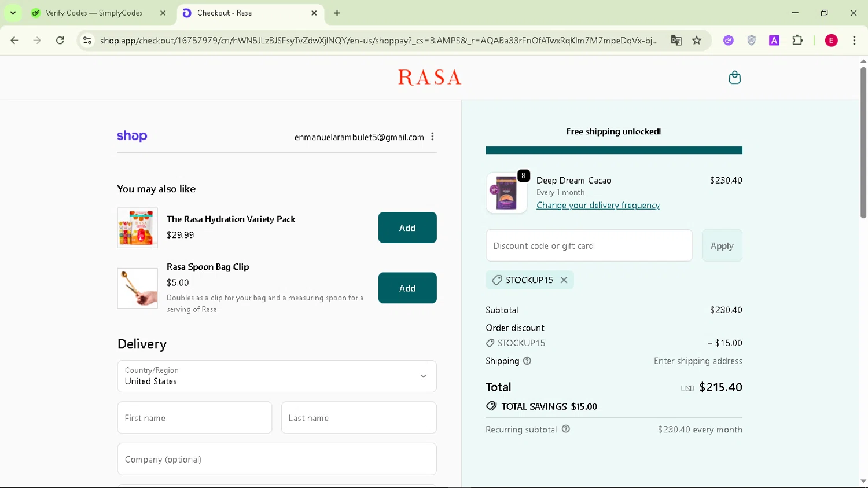Viewport: 868px width, 488px height.
Task: Click the "Free shipping unlocked!" heading
Action: (x=613, y=131)
